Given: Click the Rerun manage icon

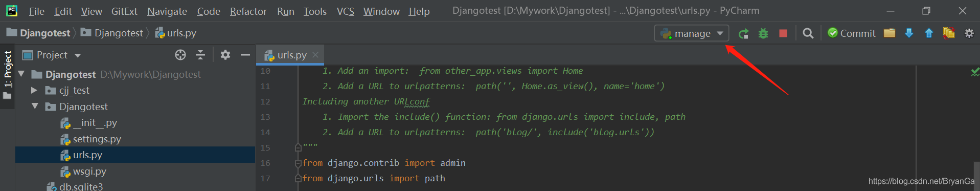Looking at the screenshot, I should point(743,33).
